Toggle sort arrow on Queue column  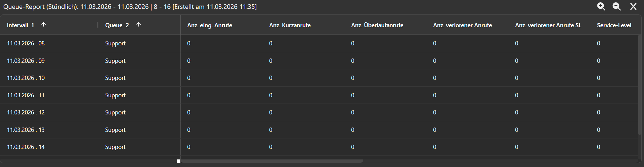coord(139,25)
